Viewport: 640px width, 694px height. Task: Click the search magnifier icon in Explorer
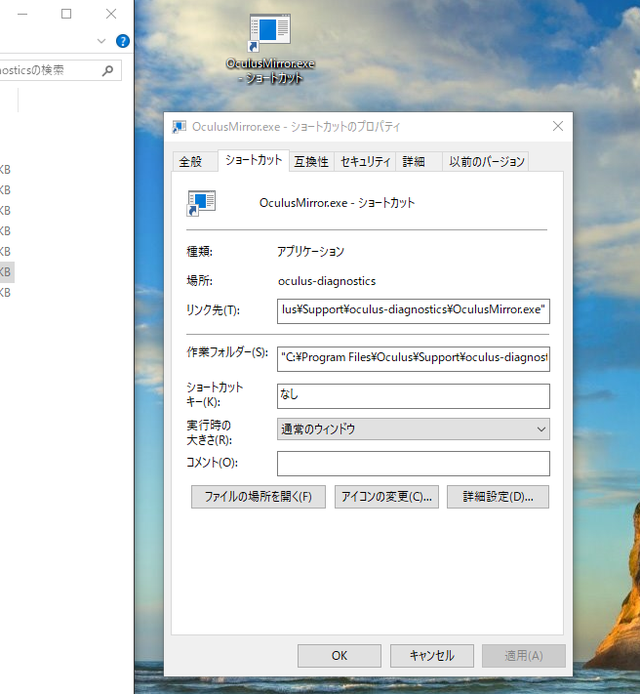tap(108, 70)
